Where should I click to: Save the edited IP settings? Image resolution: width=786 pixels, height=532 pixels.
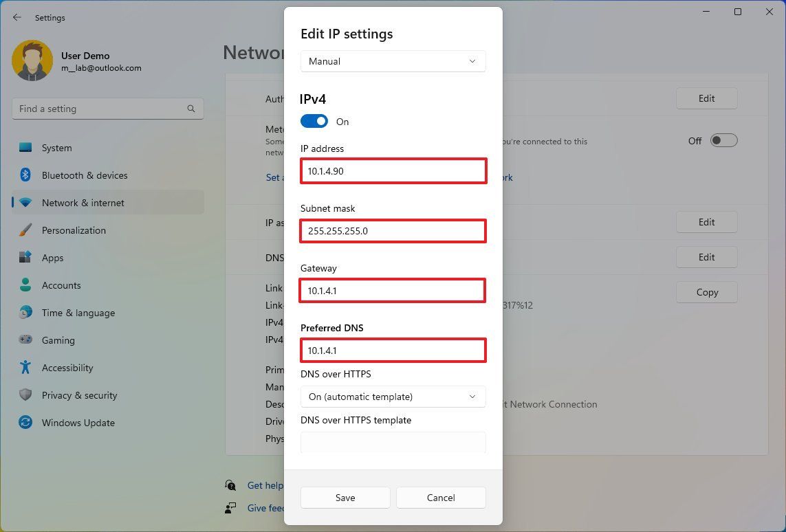point(345,498)
